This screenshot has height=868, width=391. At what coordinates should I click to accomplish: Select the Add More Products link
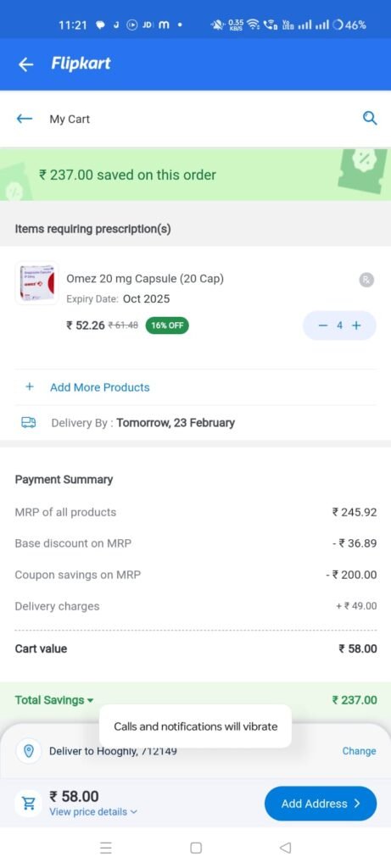pos(100,387)
